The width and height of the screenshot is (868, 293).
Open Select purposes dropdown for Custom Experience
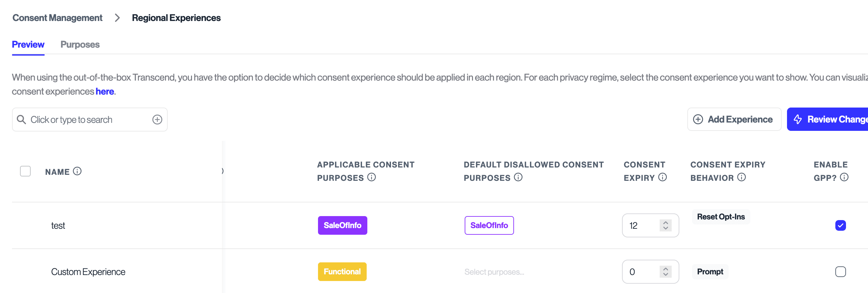click(x=494, y=271)
